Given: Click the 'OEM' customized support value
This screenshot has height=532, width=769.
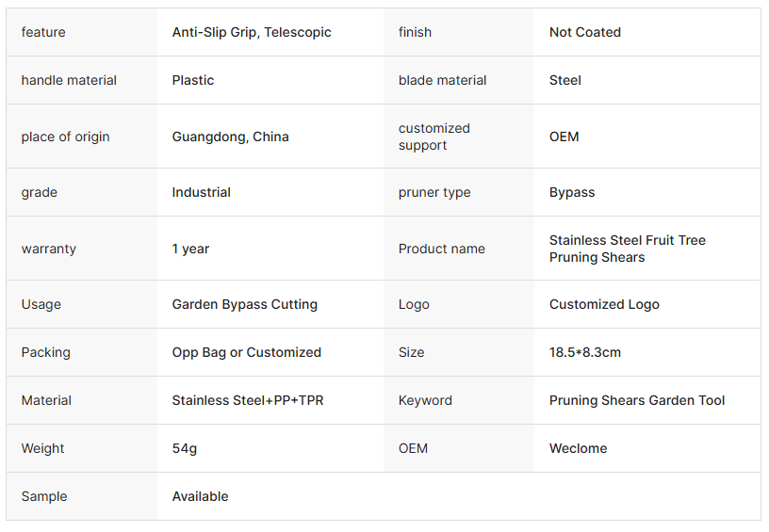Looking at the screenshot, I should tap(564, 137).
